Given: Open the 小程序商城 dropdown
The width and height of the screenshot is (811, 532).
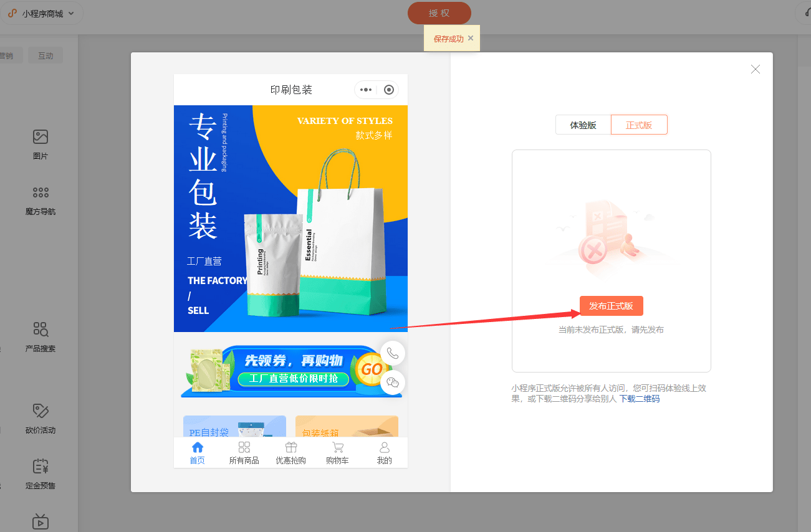Looking at the screenshot, I should [41, 13].
